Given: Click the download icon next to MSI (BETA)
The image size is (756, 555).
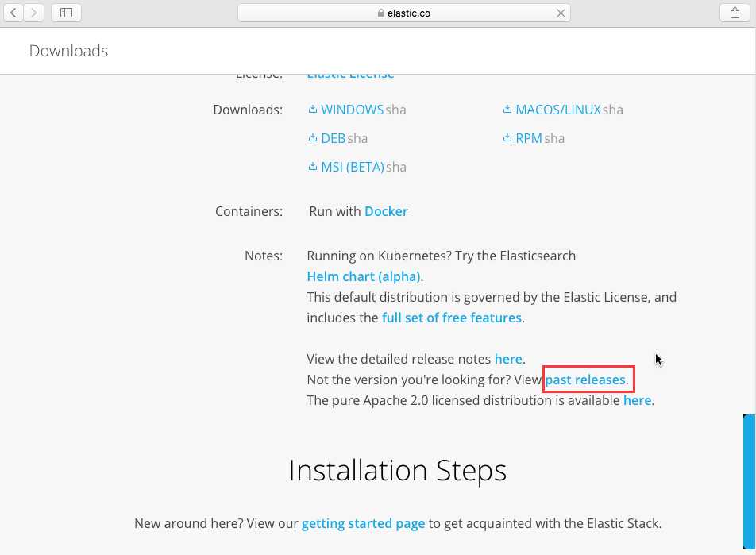Looking at the screenshot, I should tap(312, 167).
